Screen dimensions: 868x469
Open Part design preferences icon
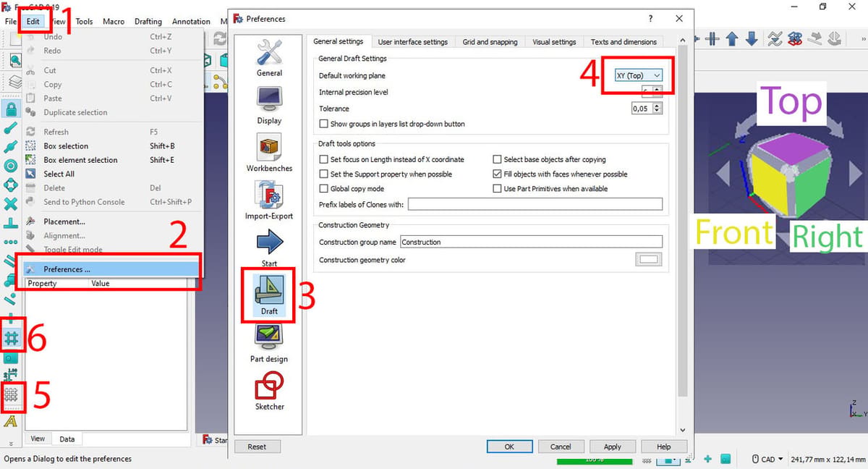pyautogui.click(x=269, y=343)
